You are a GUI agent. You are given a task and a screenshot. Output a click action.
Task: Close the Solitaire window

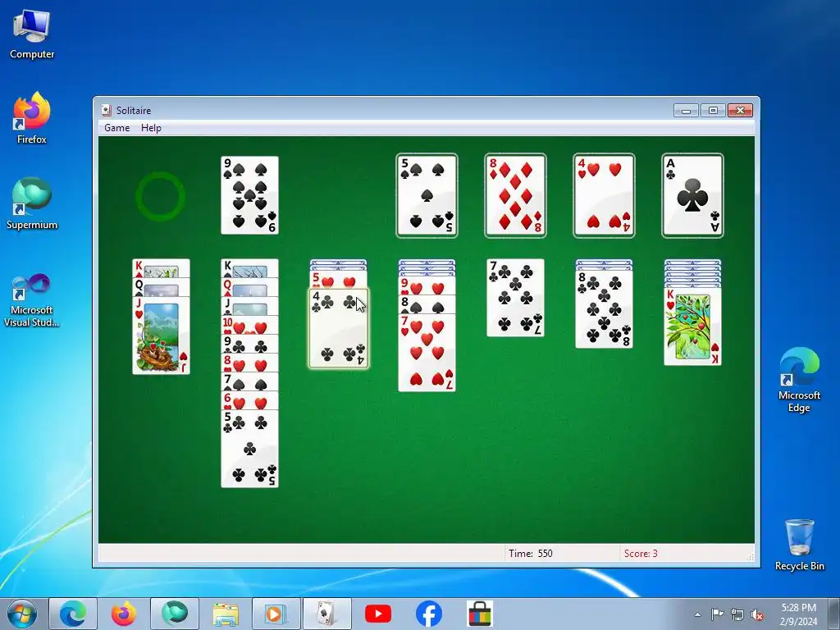click(x=740, y=111)
